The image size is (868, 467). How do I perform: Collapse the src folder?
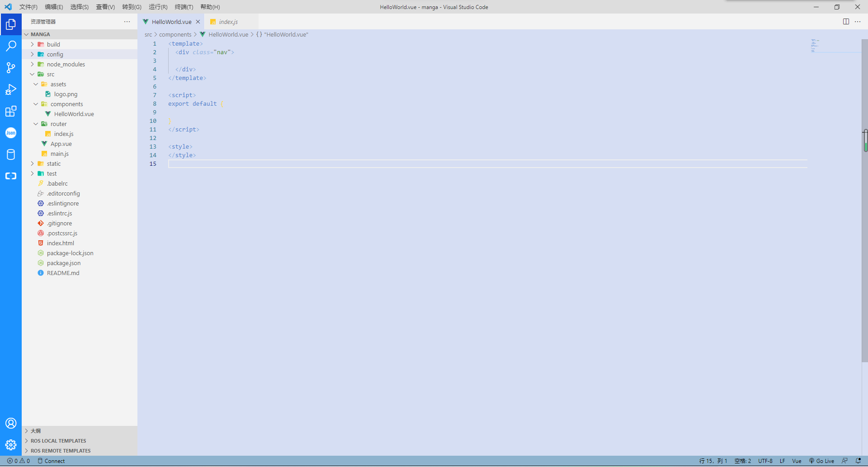tap(80, 74)
